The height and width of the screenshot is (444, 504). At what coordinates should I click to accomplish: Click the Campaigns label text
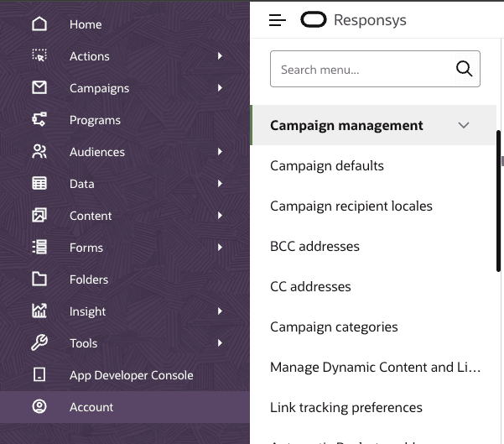coord(99,88)
